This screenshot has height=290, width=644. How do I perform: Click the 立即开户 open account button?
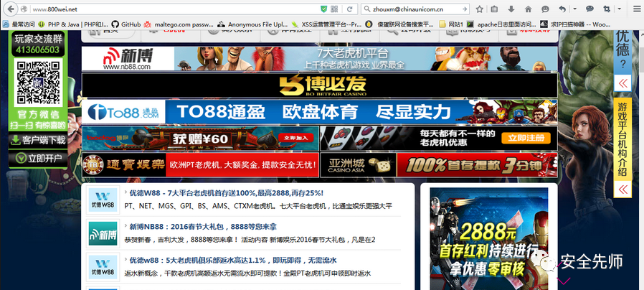tap(38, 159)
